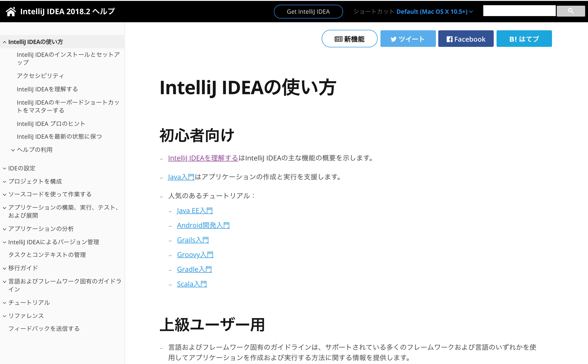Image resolution: width=588 pixels, height=364 pixels.
Task: Open IntelliJ IDEA プロのヒント
Action: click(x=51, y=124)
